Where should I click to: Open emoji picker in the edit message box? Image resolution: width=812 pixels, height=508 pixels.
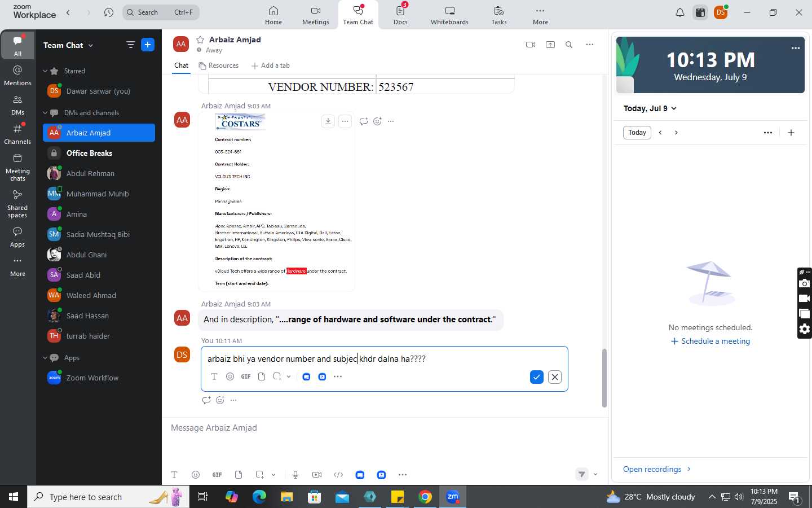click(x=230, y=376)
